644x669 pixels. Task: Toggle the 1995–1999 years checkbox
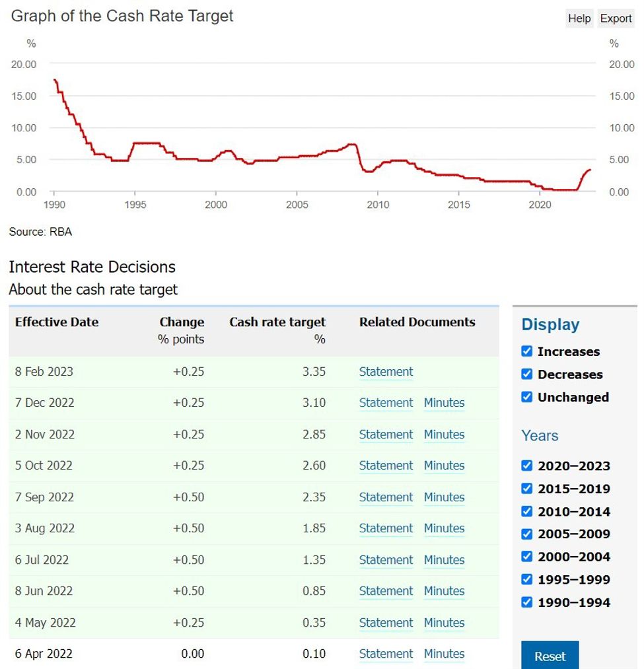pos(526,579)
